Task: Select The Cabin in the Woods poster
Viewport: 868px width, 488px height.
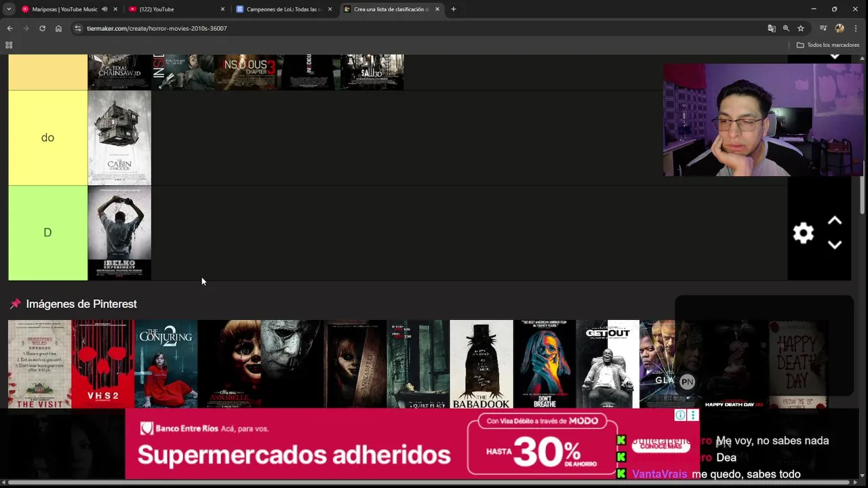Action: pos(119,138)
